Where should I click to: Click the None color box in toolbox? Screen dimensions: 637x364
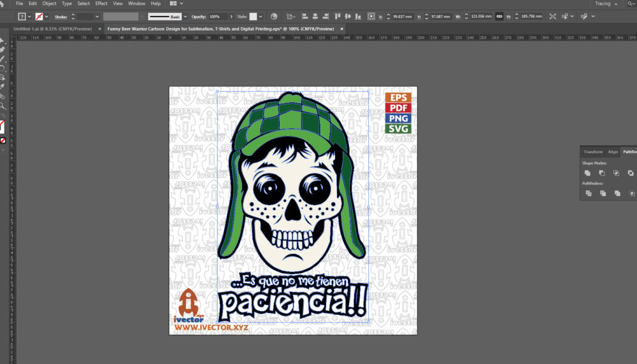point(3,141)
